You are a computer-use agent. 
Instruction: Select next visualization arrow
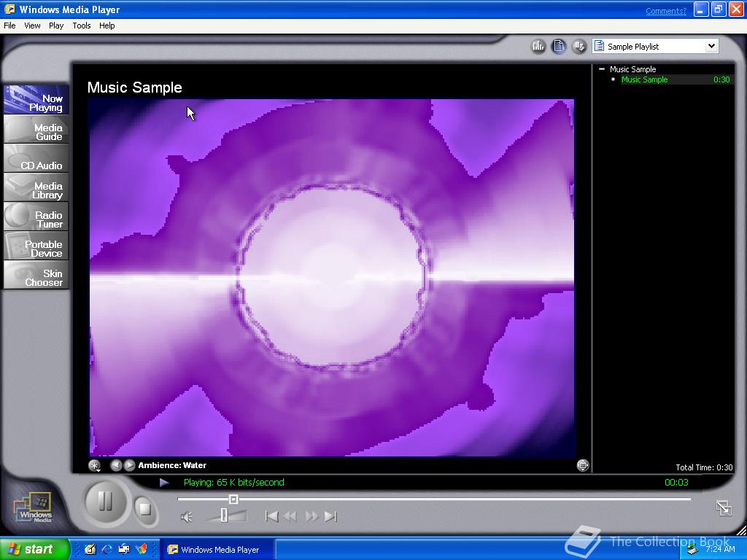pos(129,465)
